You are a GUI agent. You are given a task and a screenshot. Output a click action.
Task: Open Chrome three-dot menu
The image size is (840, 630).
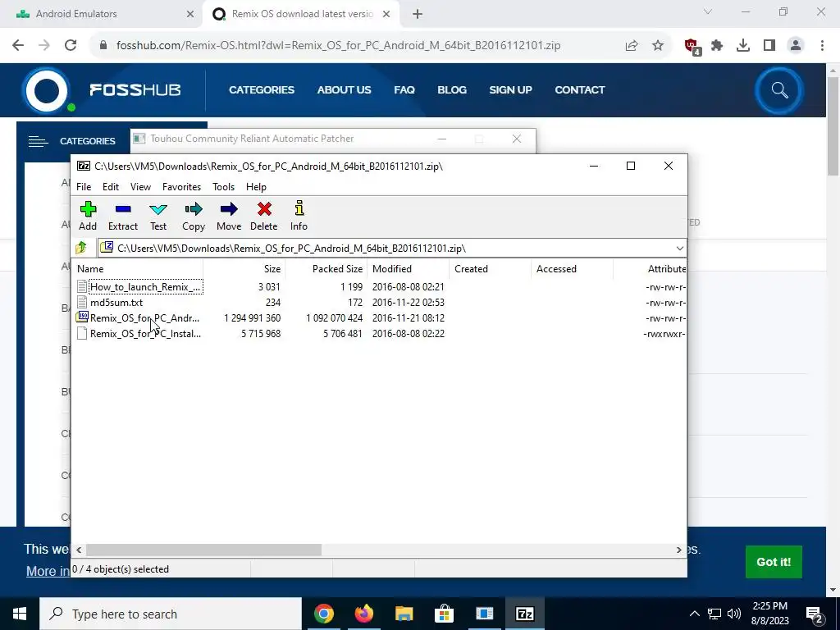[x=822, y=46]
